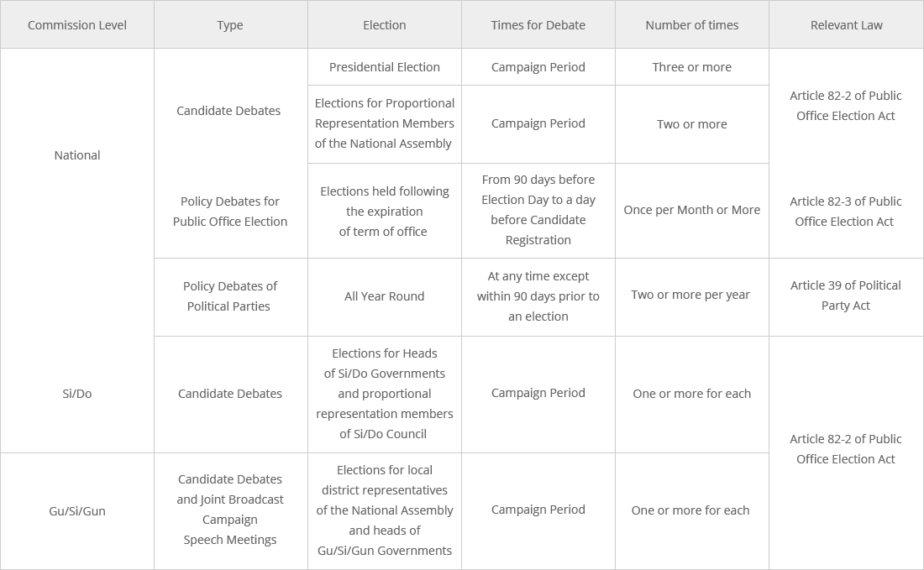The width and height of the screenshot is (924, 570).
Task: Click the Times for Debate header
Action: 538,25
